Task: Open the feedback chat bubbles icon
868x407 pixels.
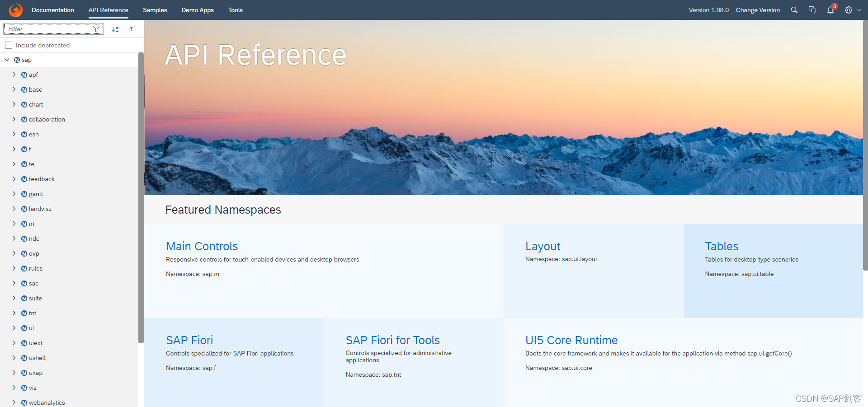Action: [x=812, y=10]
